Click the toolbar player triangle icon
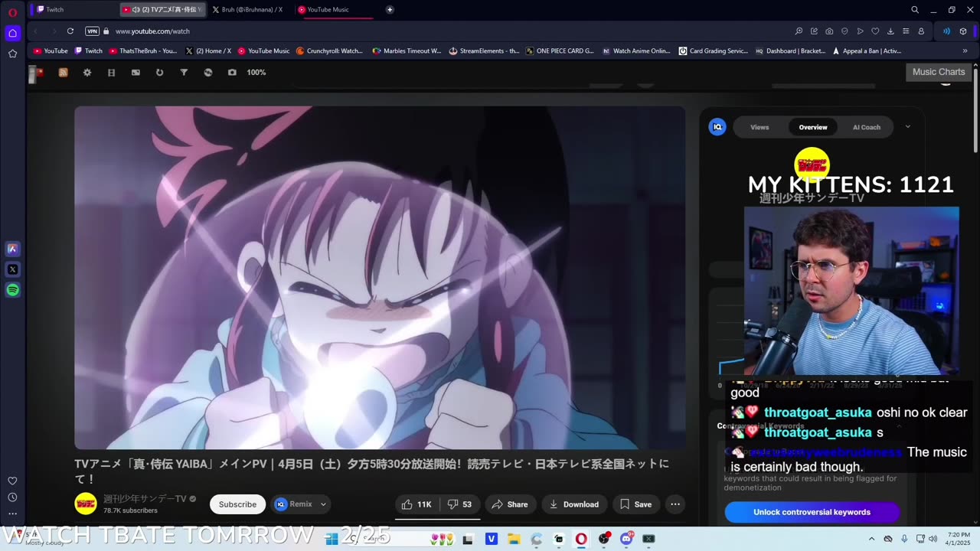The height and width of the screenshot is (551, 980). click(x=860, y=31)
